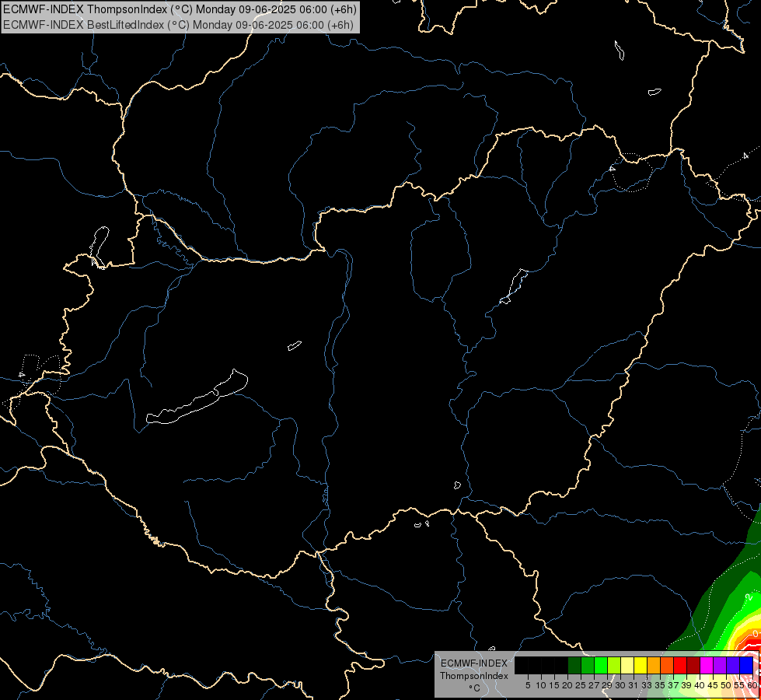Click the BestLiftedIndex title line at top

coord(178,25)
